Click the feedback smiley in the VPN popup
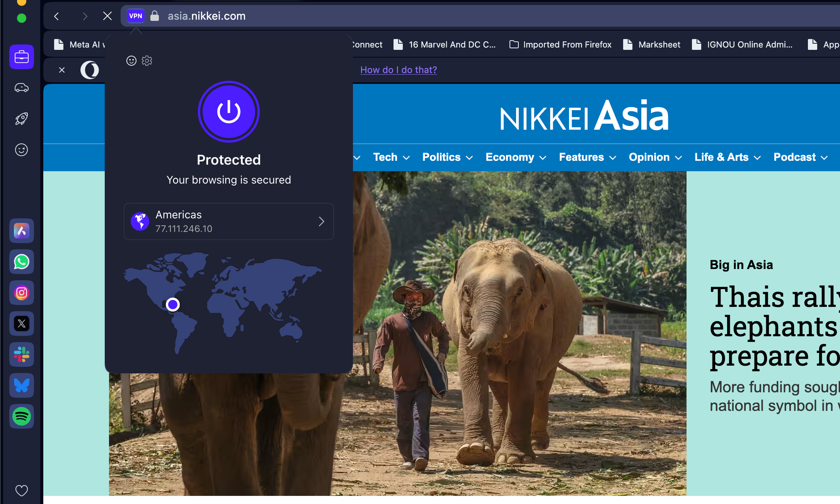Viewport: 840px width, 504px height. pyautogui.click(x=131, y=61)
